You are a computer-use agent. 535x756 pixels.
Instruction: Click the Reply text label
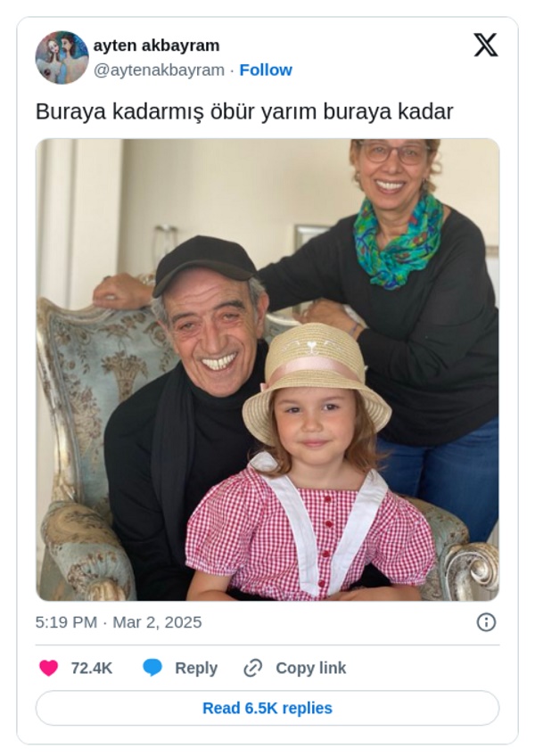point(196,668)
